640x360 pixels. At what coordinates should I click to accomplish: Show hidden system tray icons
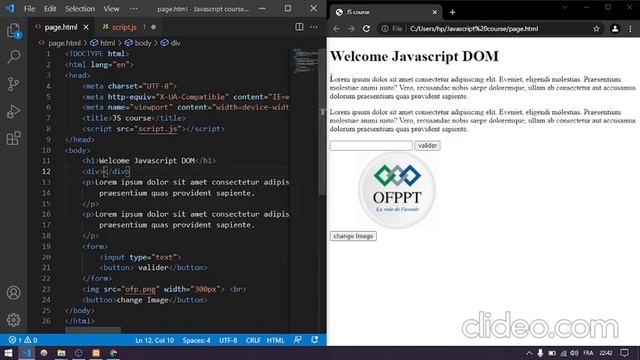(x=529, y=353)
